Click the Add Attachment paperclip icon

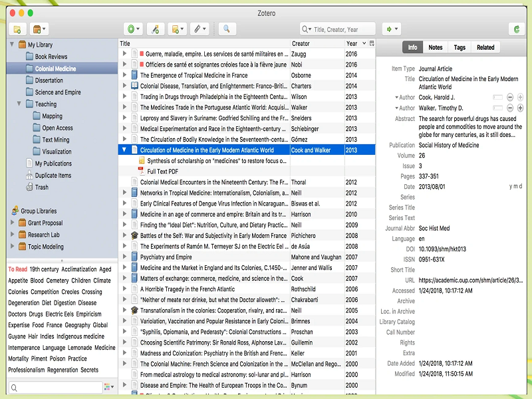point(199,29)
